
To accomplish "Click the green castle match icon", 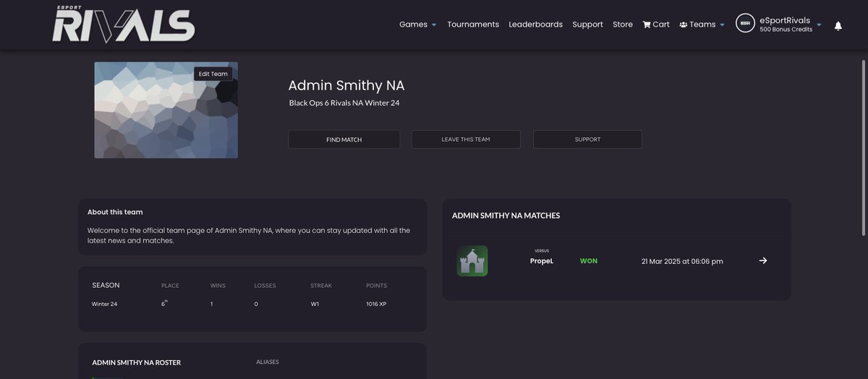I will pos(472,260).
